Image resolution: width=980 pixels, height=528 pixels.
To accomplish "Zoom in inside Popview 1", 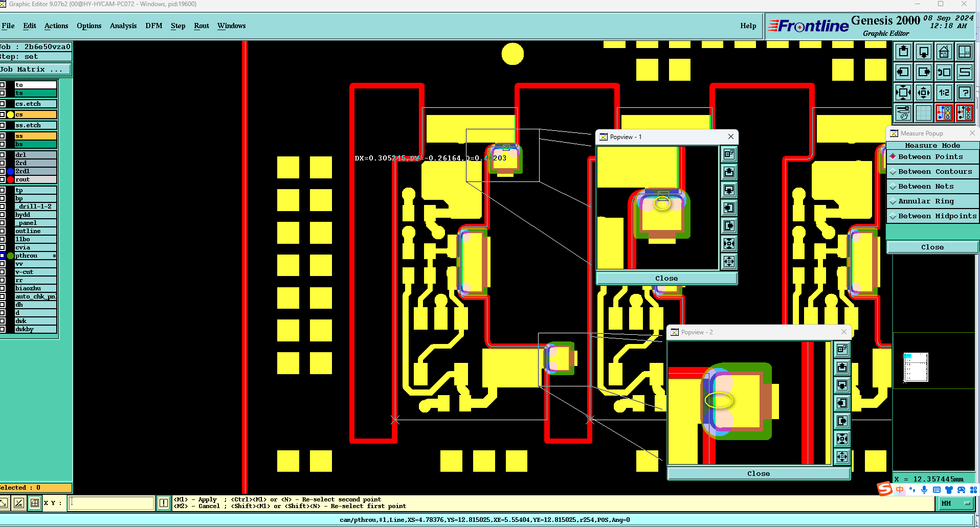I will 729,243.
